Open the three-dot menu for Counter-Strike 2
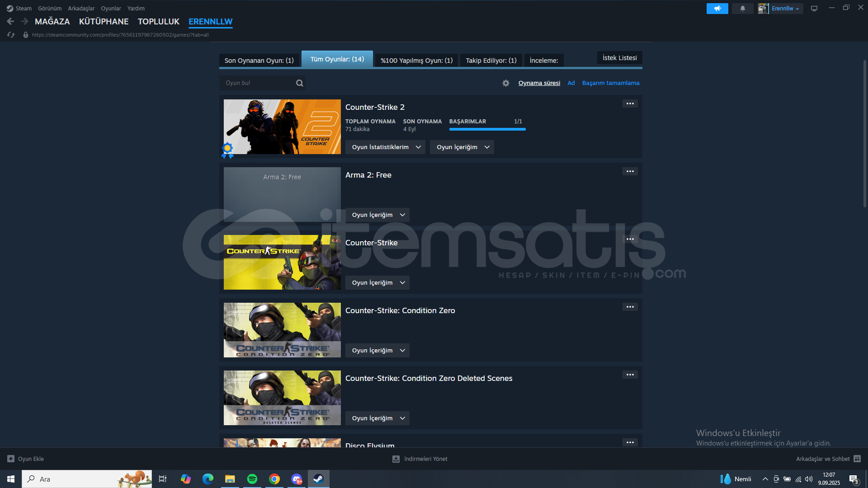 click(630, 103)
